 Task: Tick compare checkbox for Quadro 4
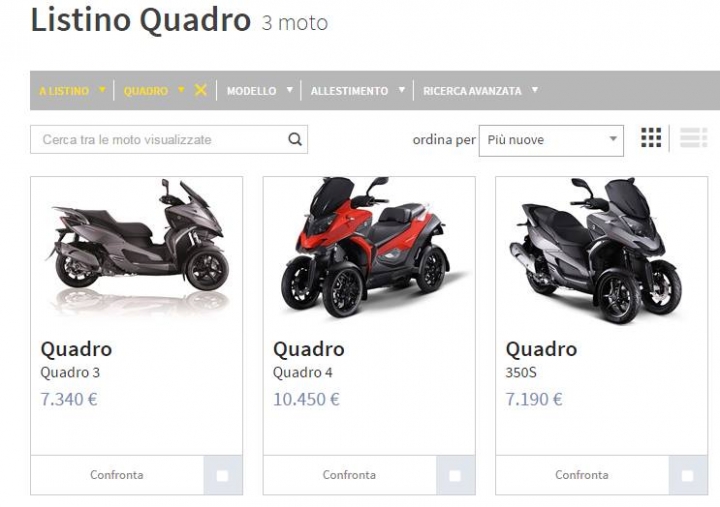click(455, 475)
